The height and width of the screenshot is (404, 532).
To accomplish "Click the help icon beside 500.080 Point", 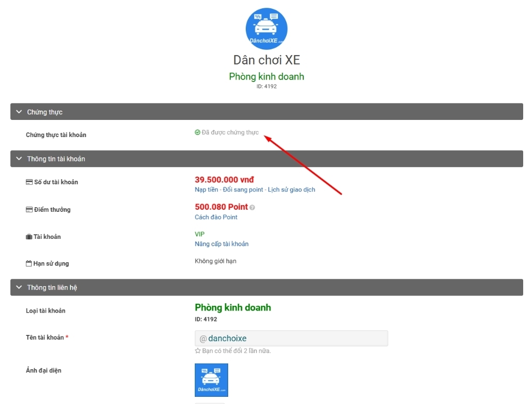I will click(x=252, y=207).
